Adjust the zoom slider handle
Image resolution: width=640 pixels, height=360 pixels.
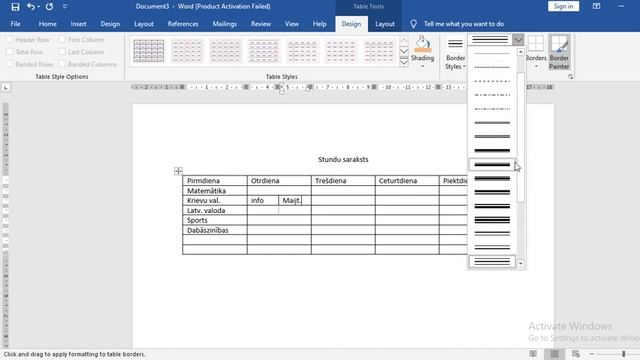[624, 354]
